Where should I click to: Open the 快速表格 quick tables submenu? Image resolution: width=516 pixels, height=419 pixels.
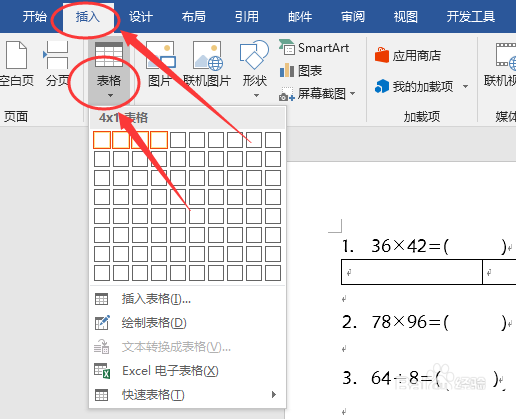[x=187, y=395]
